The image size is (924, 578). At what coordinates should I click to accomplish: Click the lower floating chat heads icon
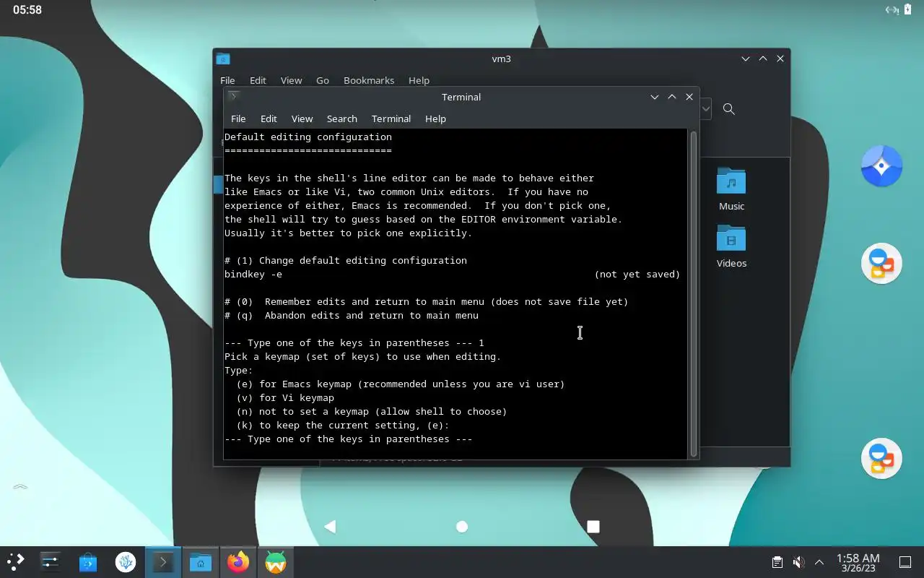881,458
